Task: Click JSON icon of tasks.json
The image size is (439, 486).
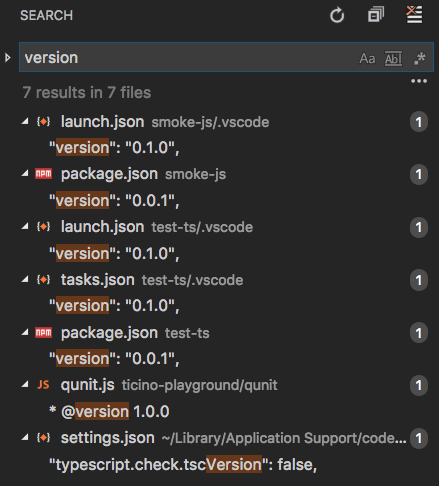Action: (x=43, y=280)
